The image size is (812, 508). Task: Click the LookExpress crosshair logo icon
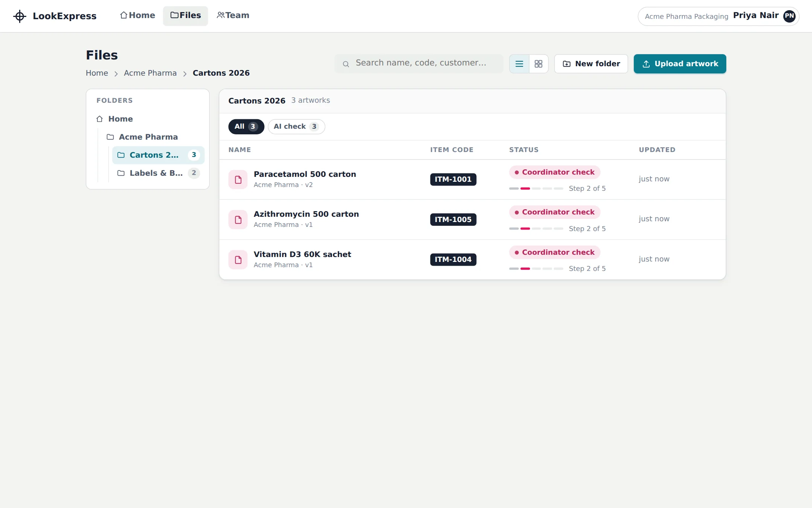tap(20, 16)
